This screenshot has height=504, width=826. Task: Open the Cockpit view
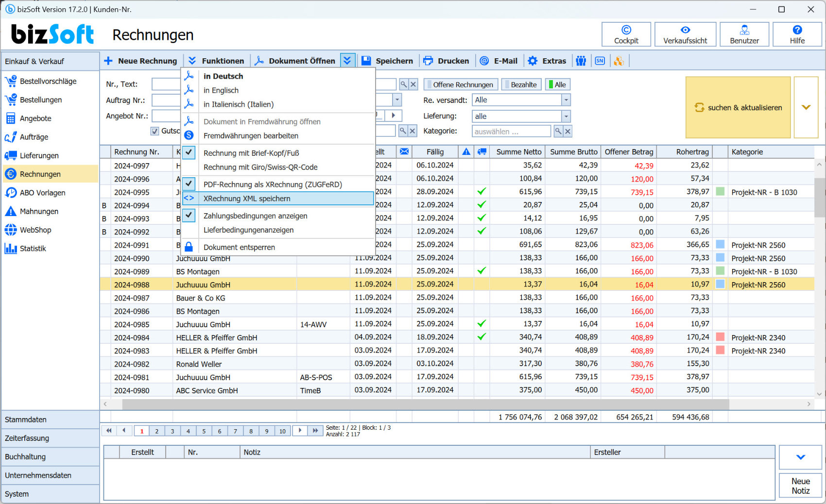(626, 34)
